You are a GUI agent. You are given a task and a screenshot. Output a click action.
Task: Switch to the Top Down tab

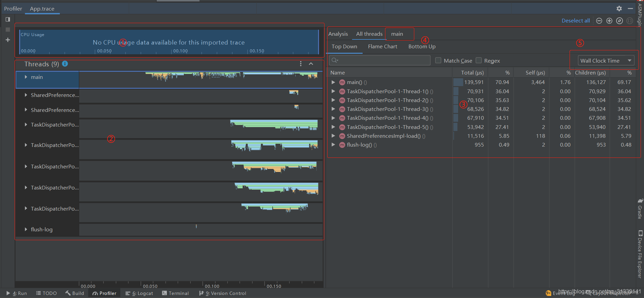[344, 47]
